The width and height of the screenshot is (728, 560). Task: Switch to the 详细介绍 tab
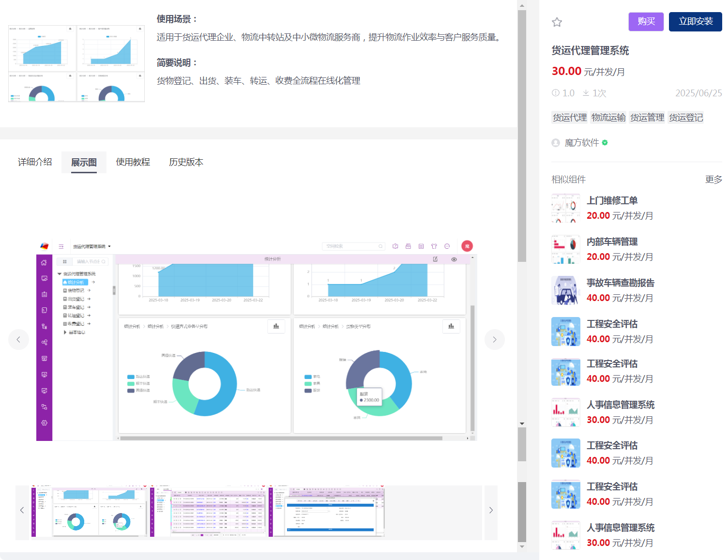35,162
